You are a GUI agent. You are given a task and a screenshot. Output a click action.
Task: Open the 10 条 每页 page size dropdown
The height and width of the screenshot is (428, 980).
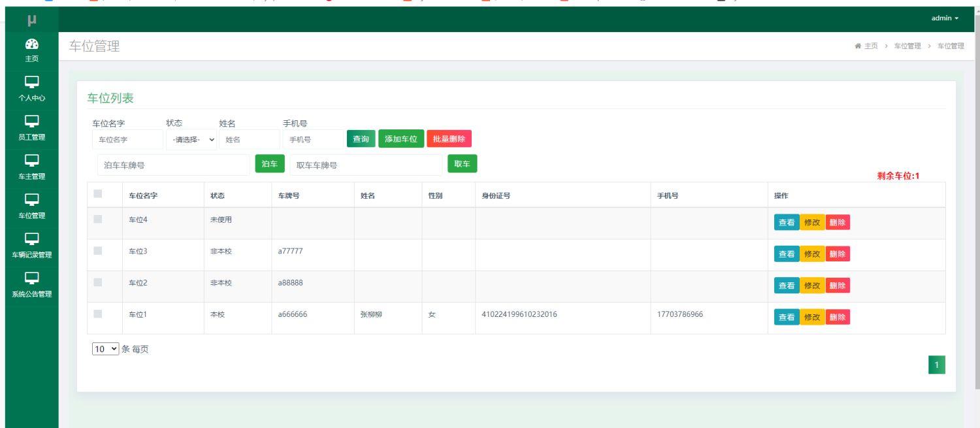click(x=106, y=349)
